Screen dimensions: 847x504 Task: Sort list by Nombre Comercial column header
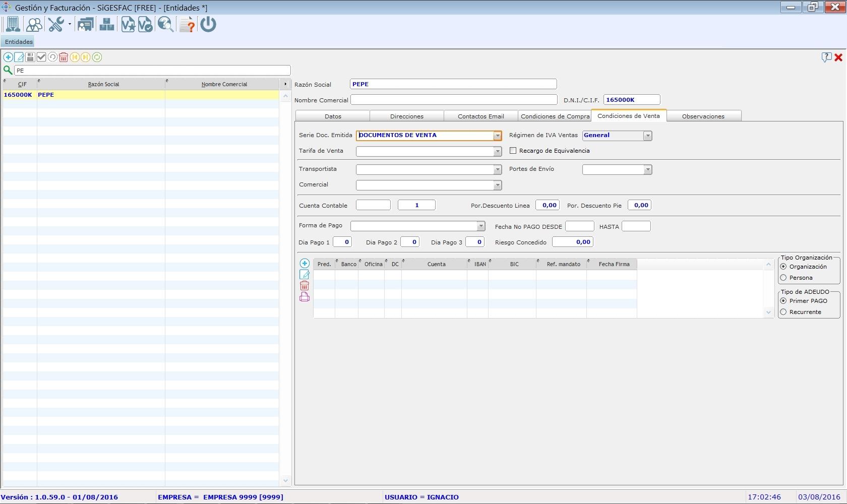coord(222,84)
